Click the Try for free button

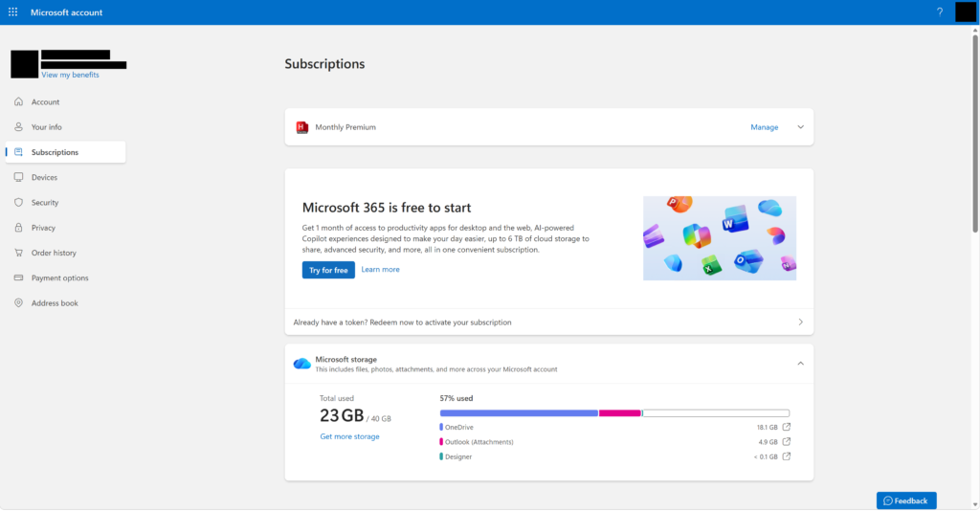coord(328,270)
